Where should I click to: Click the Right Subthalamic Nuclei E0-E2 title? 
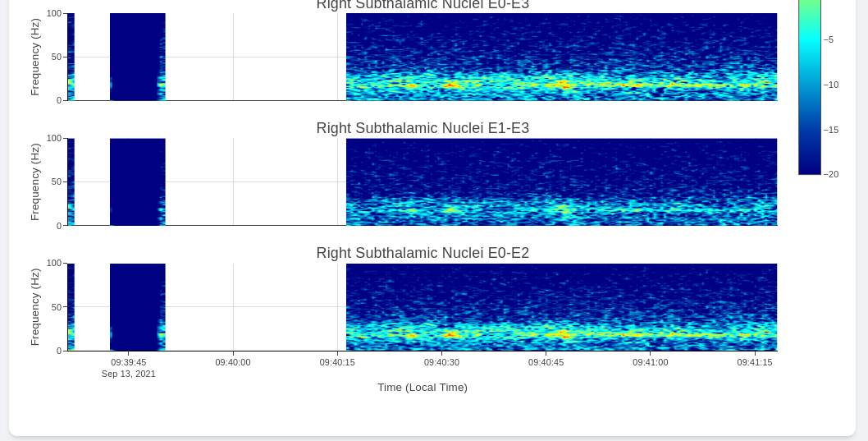pos(423,253)
